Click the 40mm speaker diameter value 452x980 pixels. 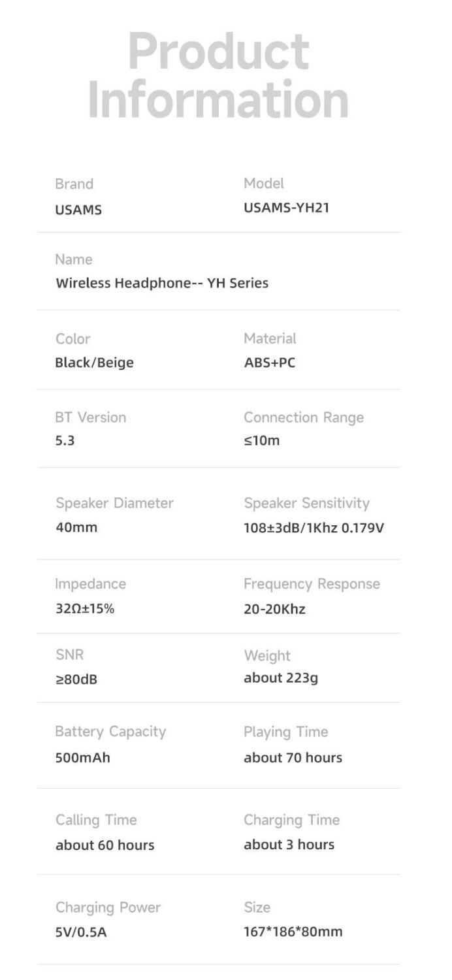76,527
